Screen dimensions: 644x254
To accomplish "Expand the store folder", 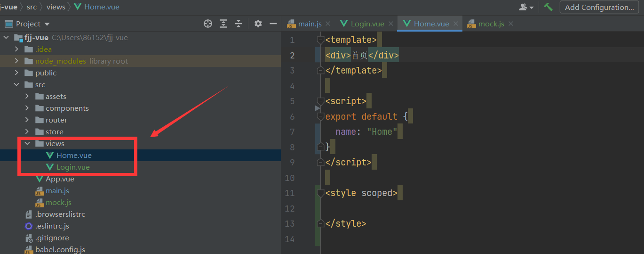I will tap(27, 131).
